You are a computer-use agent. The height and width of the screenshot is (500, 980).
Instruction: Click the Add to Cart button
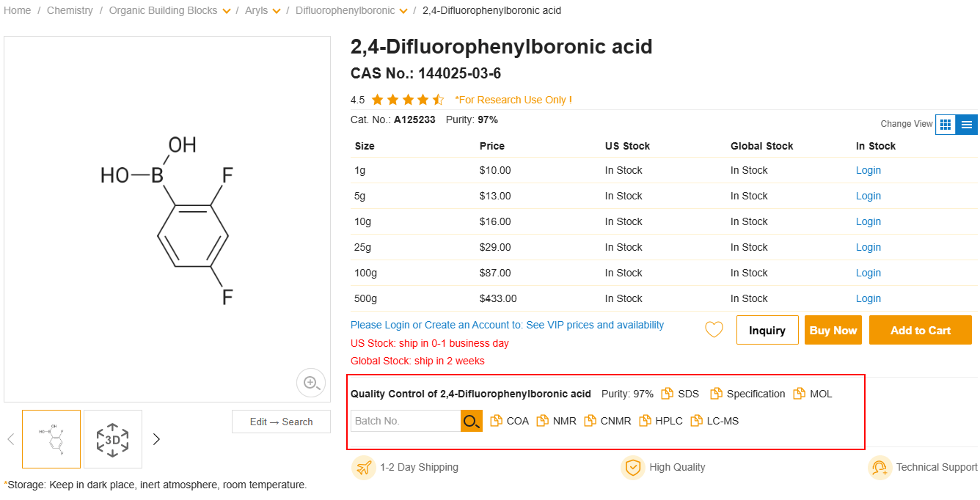tap(921, 330)
